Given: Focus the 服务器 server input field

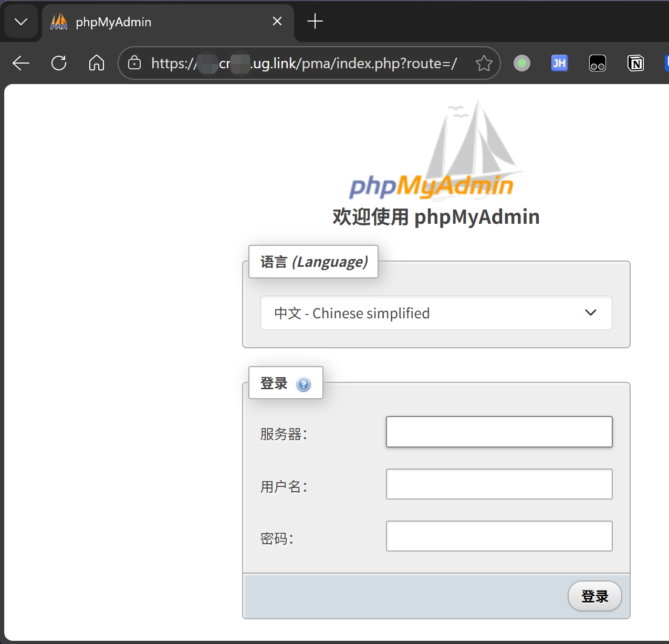Looking at the screenshot, I should [x=499, y=432].
